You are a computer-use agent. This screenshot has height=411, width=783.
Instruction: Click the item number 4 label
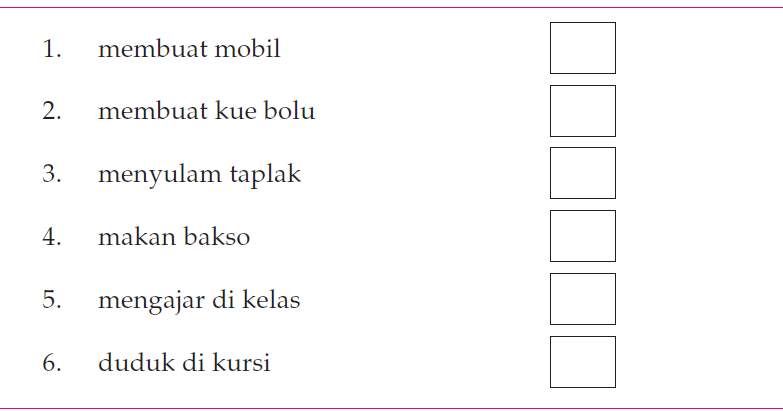click(52, 237)
